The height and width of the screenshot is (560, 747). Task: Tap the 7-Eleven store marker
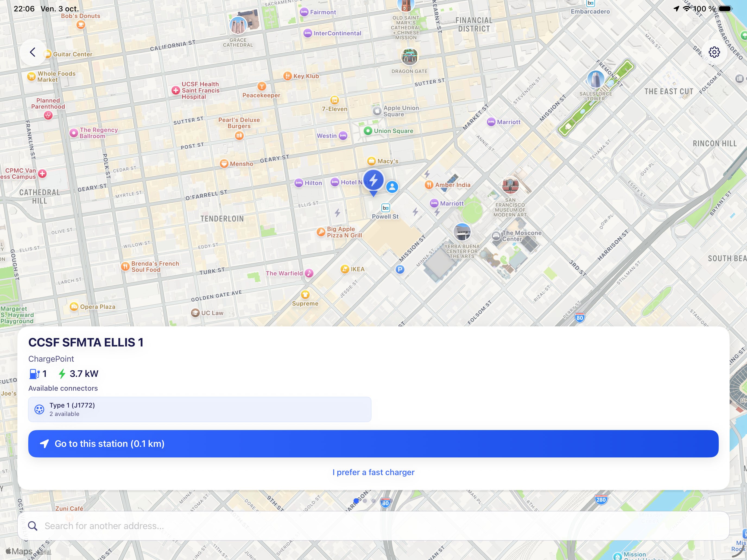(x=334, y=100)
